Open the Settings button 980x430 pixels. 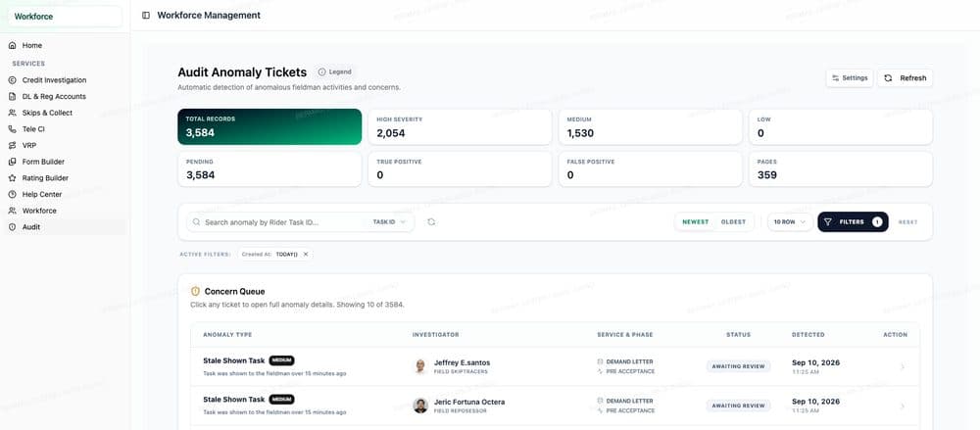[x=850, y=78]
